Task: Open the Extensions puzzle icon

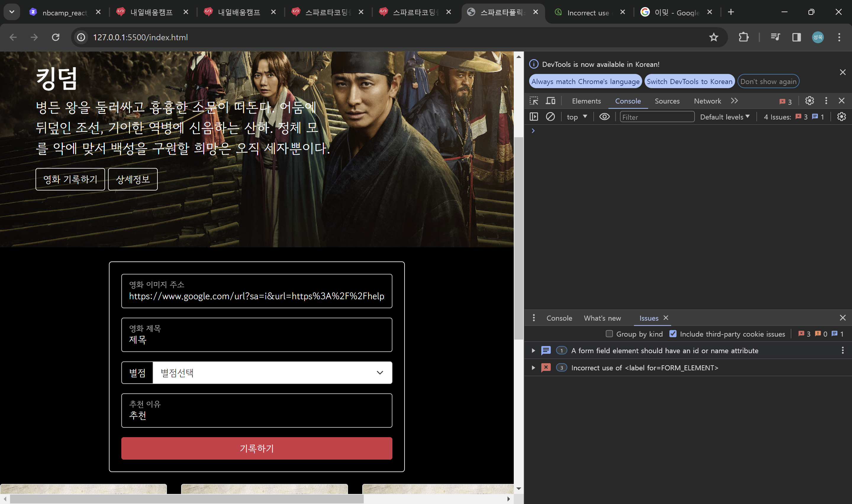Action: (744, 37)
